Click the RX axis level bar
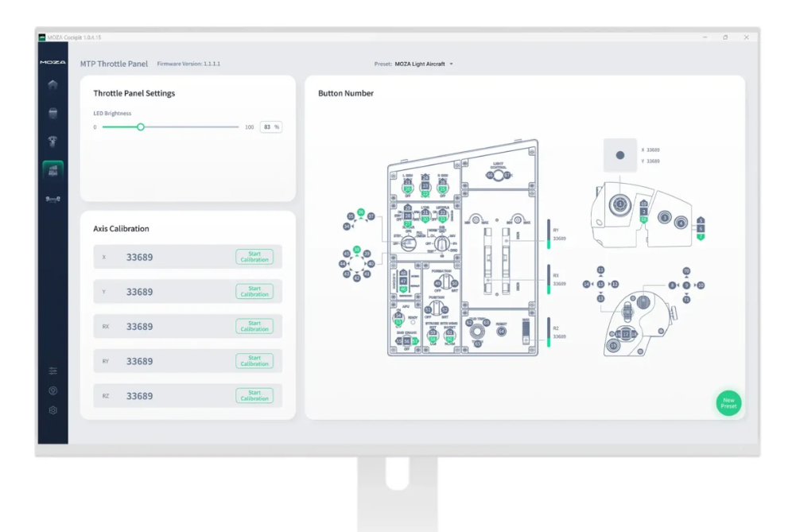Image resolution: width=792 pixels, height=532 pixels. tap(549, 279)
